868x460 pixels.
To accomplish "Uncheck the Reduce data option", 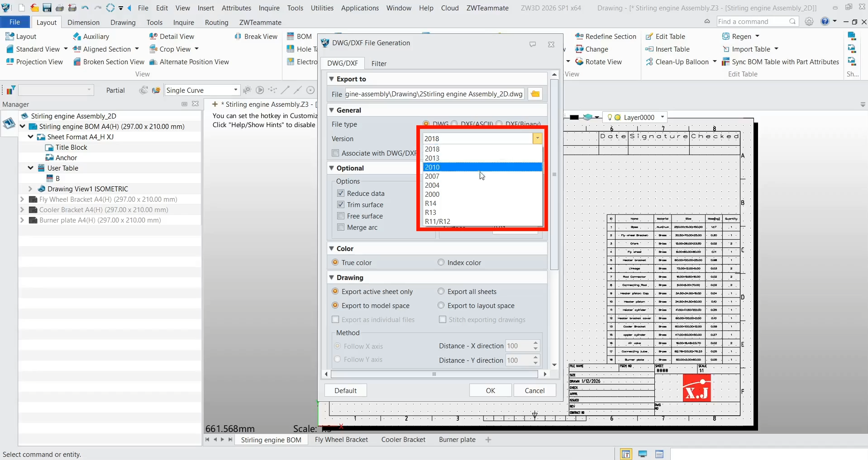I will [x=341, y=193].
